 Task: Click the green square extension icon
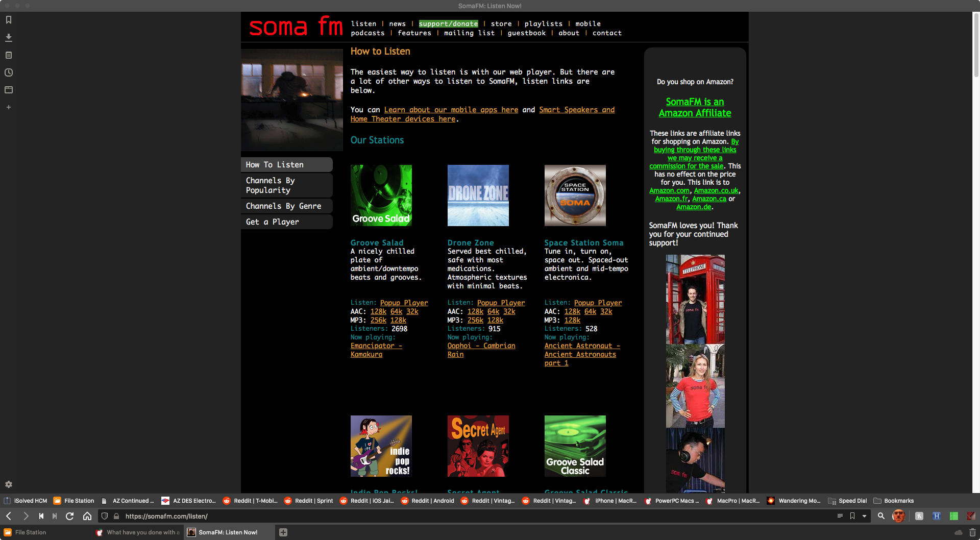[953, 516]
